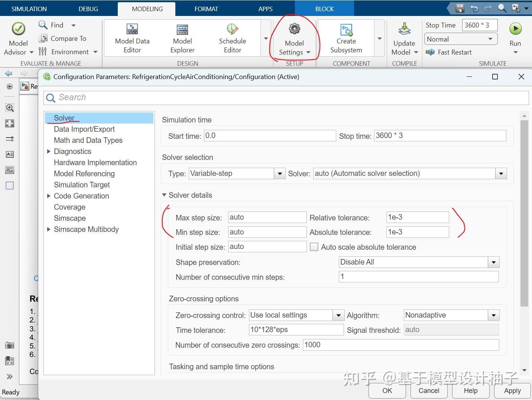532x400 pixels.
Task: Launch the Model Explorer
Action: 182,29
